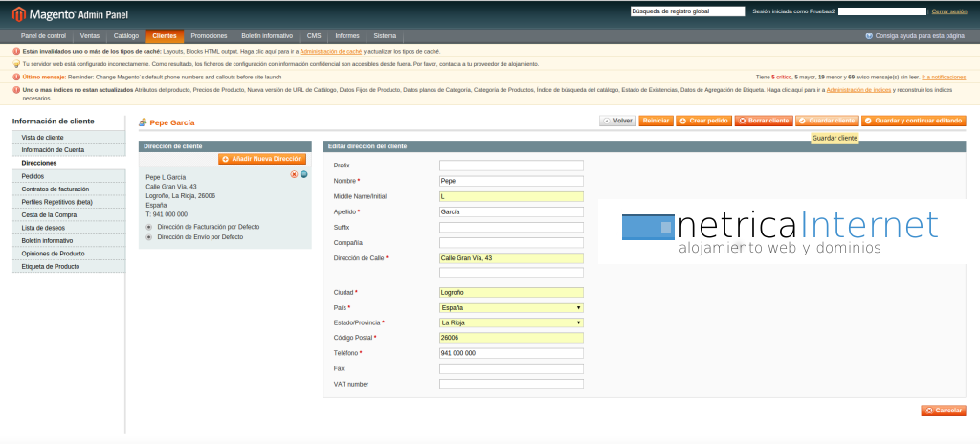Viewport: 980px width, 444px height.
Task: Select Dirección de Facturación por Defecto radio
Action: [148, 227]
